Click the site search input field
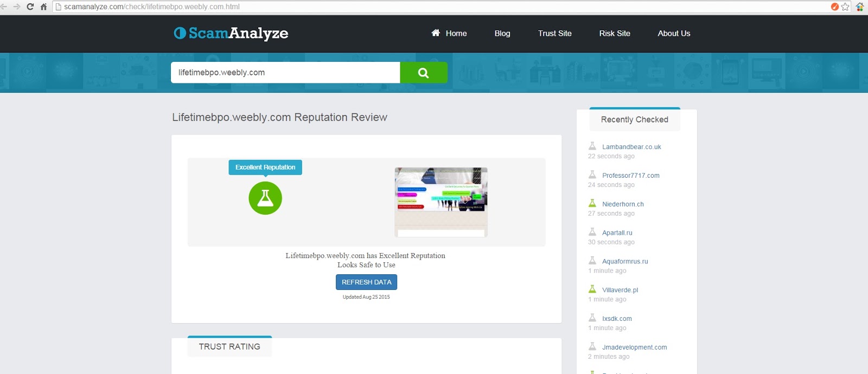 coord(285,73)
